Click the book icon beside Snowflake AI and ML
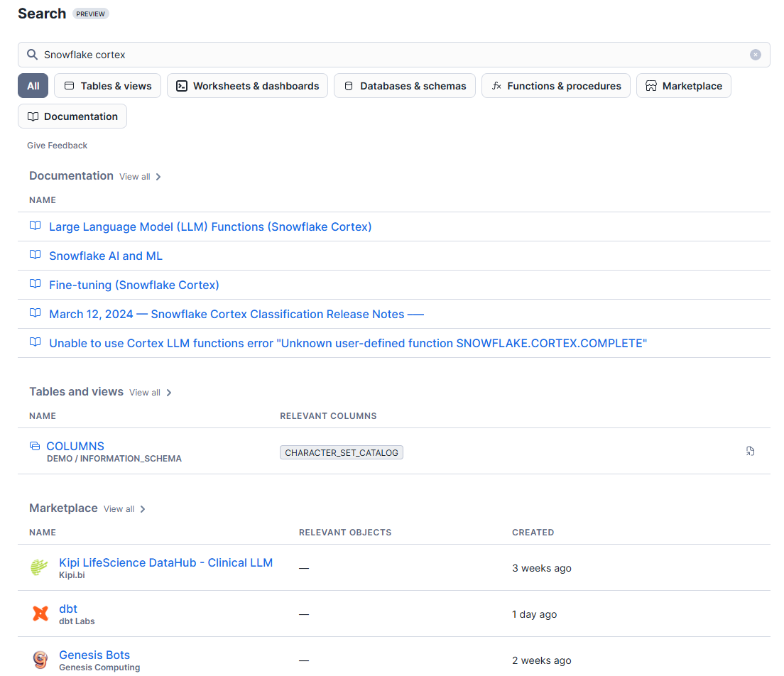 [35, 255]
